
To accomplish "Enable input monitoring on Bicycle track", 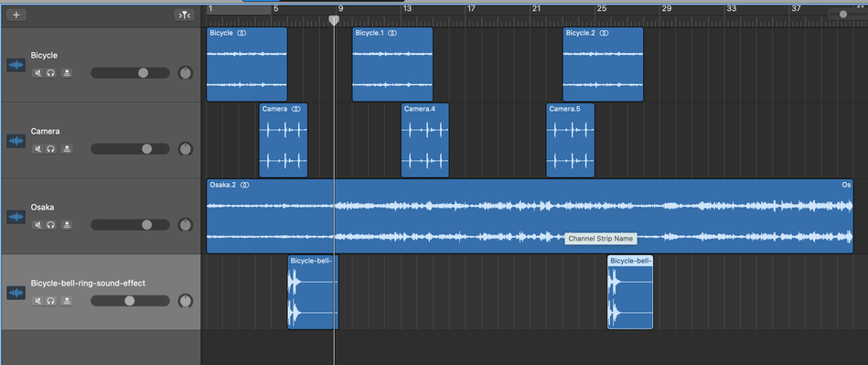I will (67, 72).
